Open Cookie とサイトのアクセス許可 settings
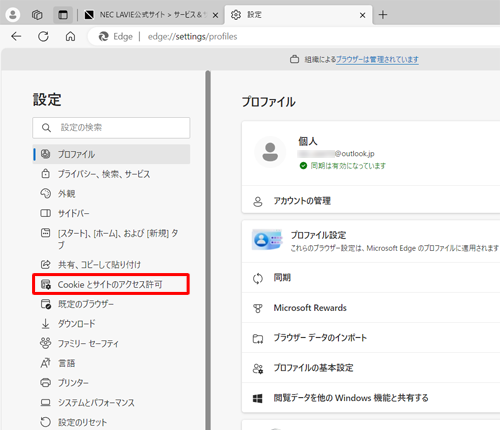Screen dimensions: 500x430 (111, 284)
